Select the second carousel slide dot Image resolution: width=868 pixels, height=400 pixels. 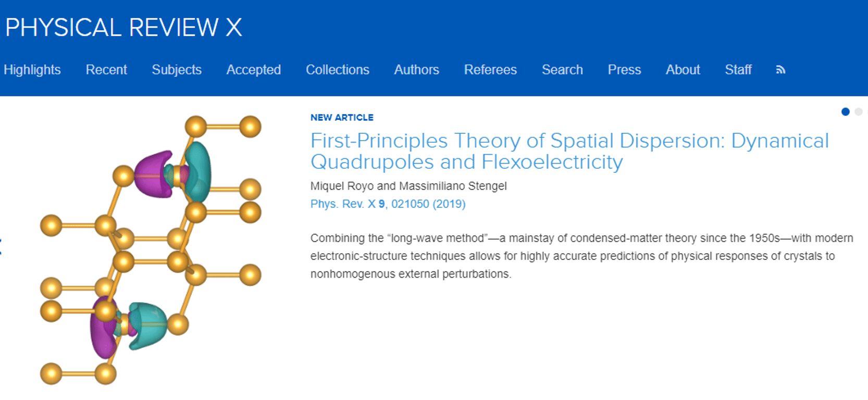click(x=859, y=111)
